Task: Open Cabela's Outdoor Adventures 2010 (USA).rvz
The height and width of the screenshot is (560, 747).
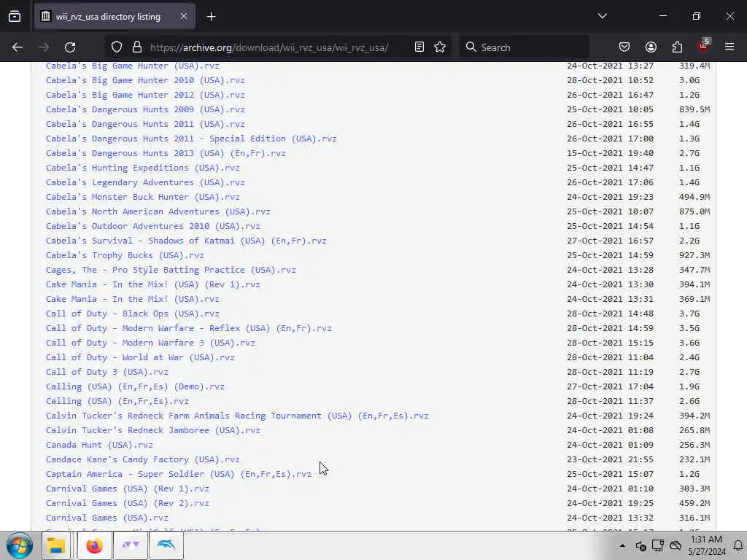Action: [153, 226]
